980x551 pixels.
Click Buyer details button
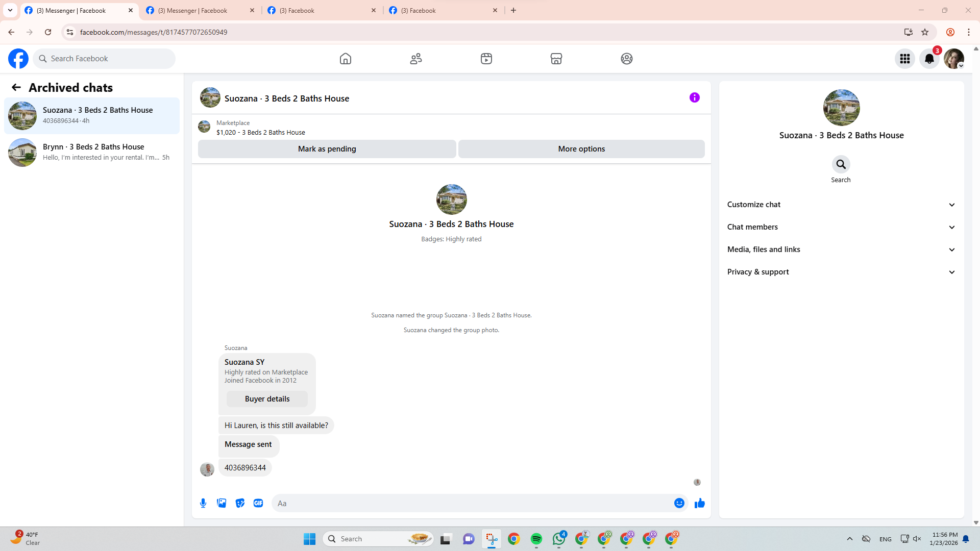pyautogui.click(x=267, y=399)
